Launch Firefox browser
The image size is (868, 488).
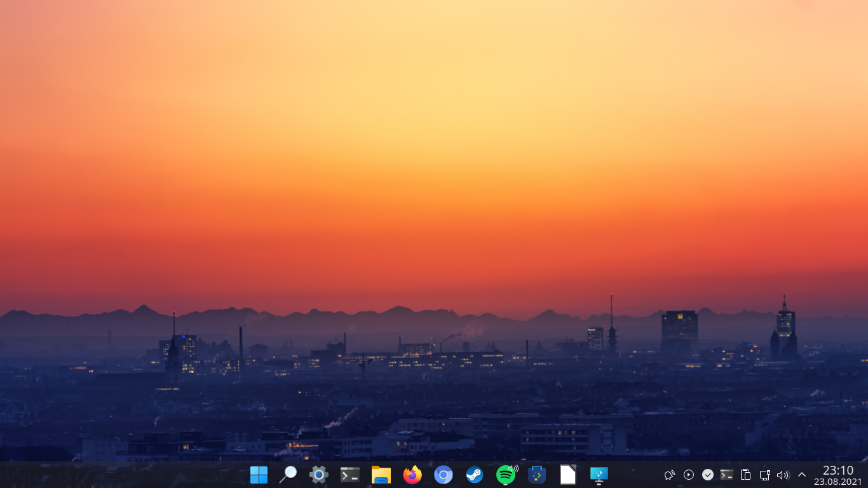point(412,475)
